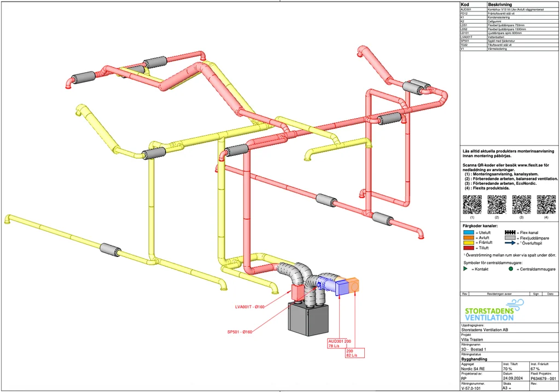Click the QR code labeled (4)
Viewport: 560px width, 392px height.
546,204
